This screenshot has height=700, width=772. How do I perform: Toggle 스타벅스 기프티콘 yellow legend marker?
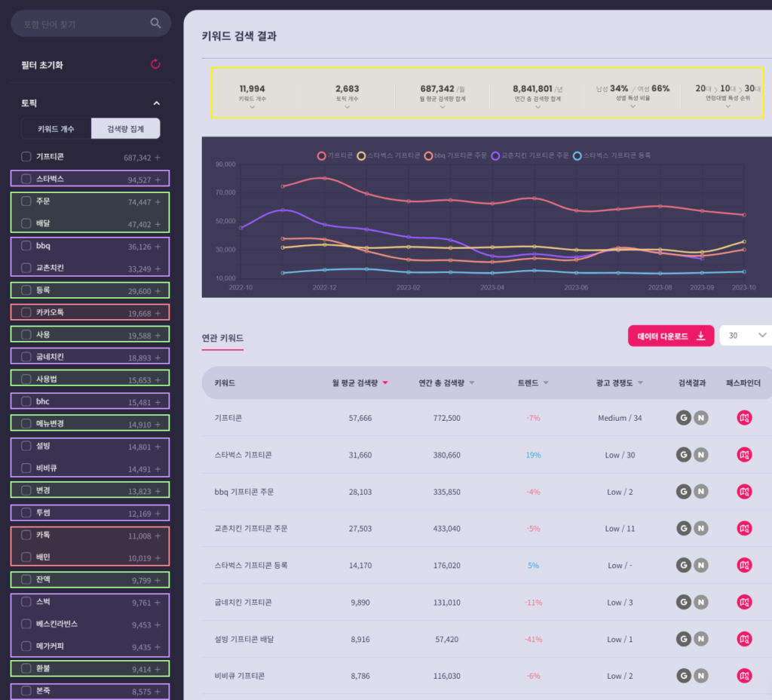click(361, 155)
